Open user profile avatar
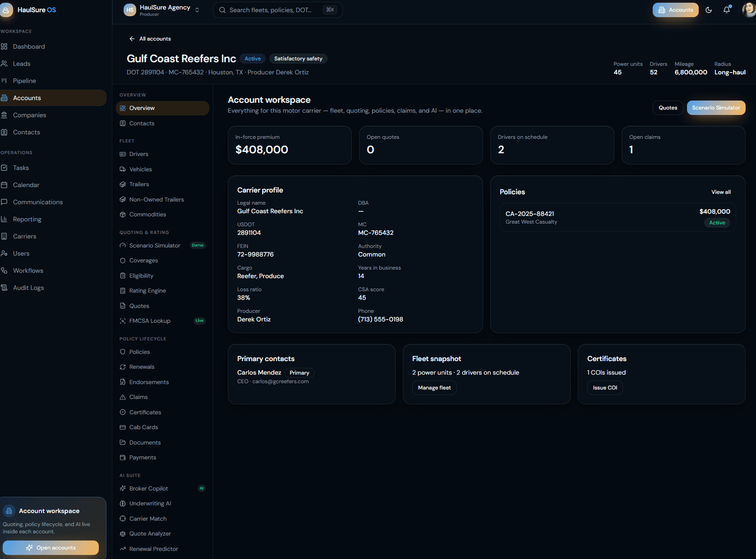The height and width of the screenshot is (559, 756). 749,10
